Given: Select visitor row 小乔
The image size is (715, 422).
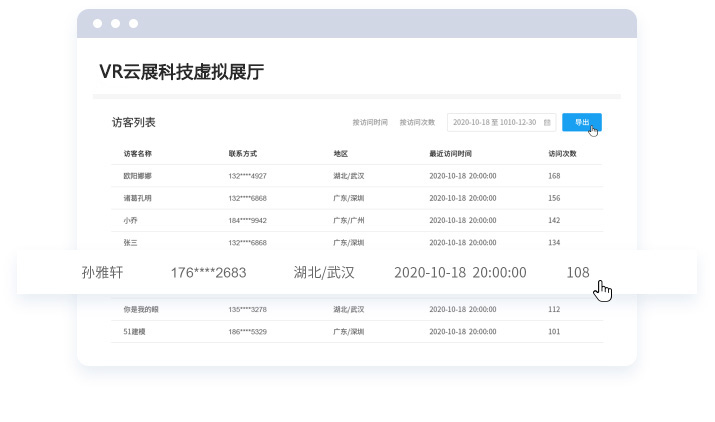Looking at the screenshot, I should [131, 220].
